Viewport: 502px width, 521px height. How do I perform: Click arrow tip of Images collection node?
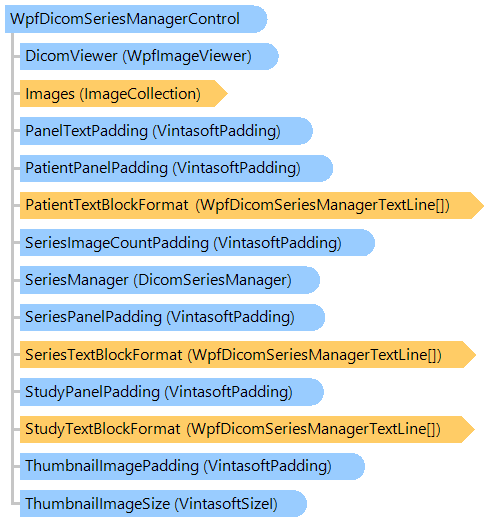coord(221,94)
